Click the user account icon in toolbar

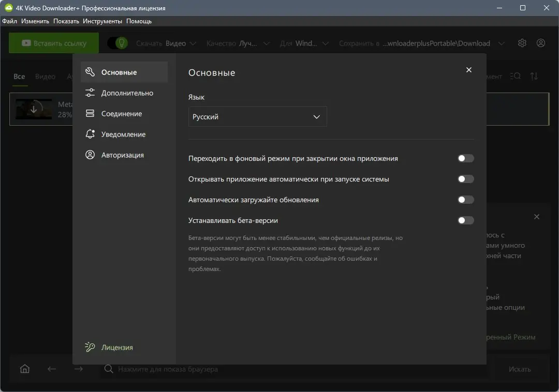(x=541, y=43)
